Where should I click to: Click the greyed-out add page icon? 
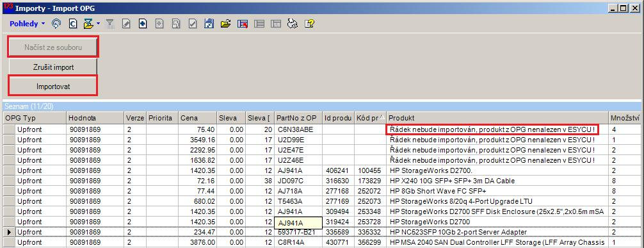click(x=159, y=24)
